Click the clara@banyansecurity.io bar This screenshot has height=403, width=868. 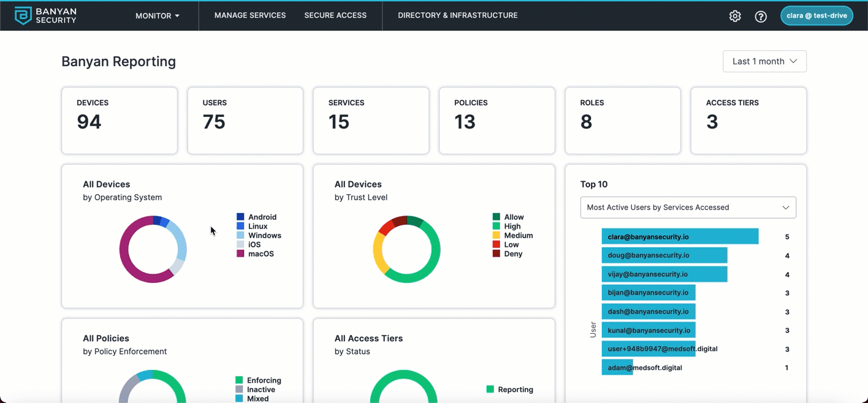(680, 236)
